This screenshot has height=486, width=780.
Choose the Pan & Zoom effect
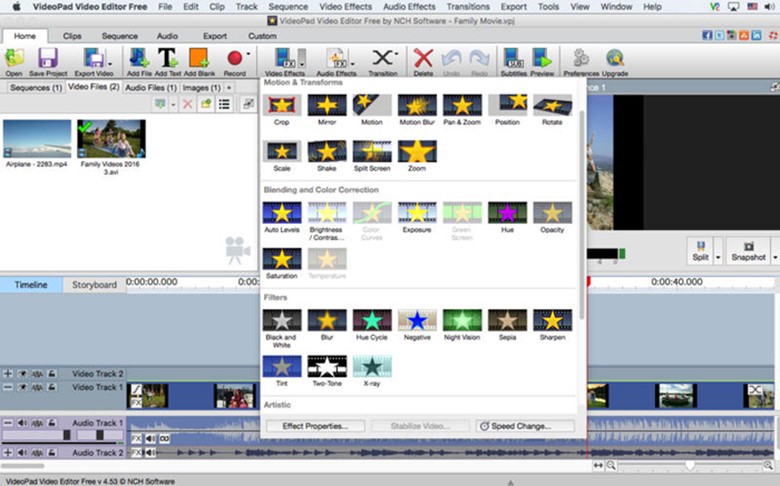462,105
